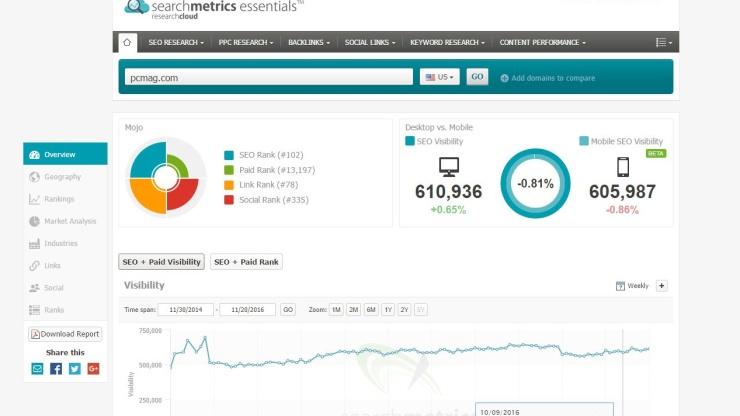Click the Link Rank orange swatch
The height and width of the screenshot is (416, 740).
229,185
